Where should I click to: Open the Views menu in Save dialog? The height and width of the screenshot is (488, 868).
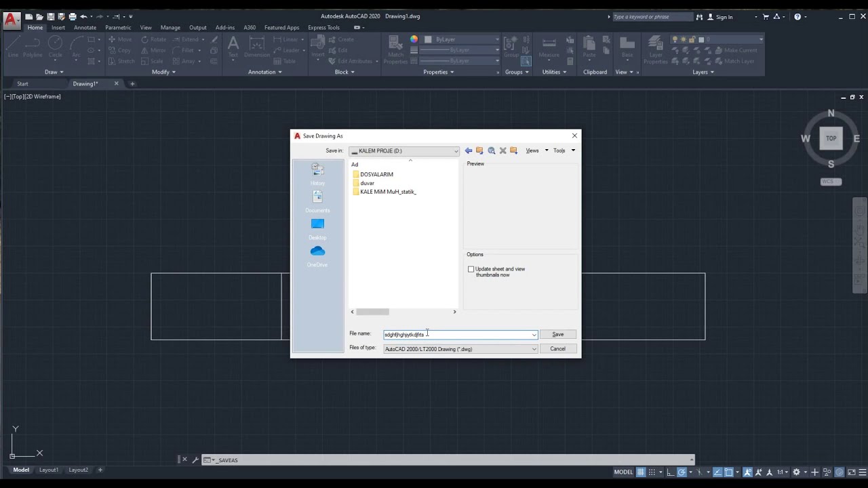click(x=536, y=150)
